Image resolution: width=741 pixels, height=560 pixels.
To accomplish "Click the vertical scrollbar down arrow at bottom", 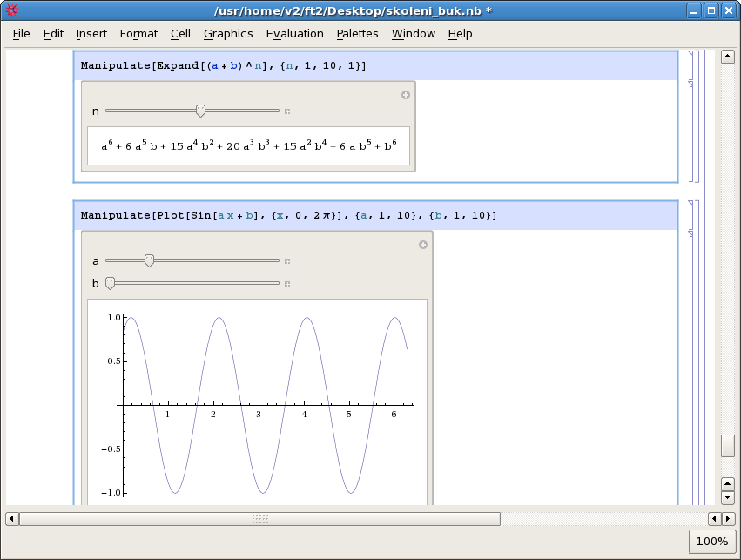I will (x=727, y=497).
